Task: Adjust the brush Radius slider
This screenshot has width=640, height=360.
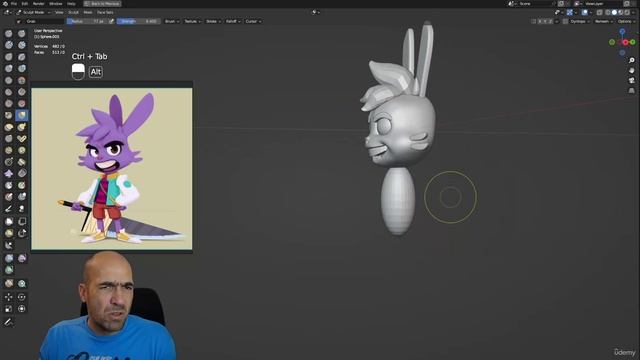Action: [x=87, y=21]
